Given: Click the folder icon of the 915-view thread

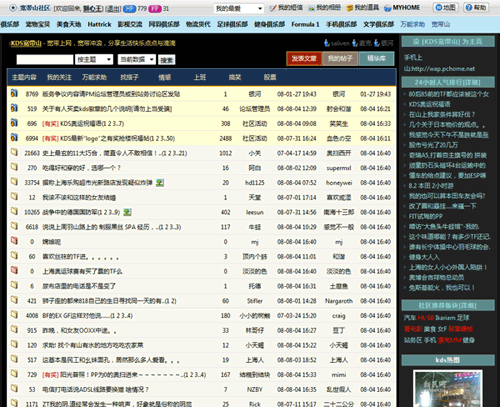Looking at the screenshot, I should coord(14,329).
